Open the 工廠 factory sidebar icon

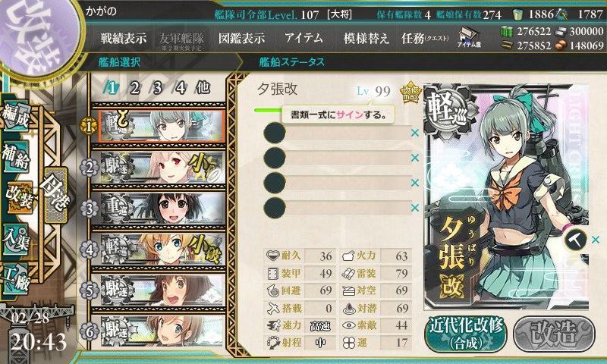[x=16, y=278]
